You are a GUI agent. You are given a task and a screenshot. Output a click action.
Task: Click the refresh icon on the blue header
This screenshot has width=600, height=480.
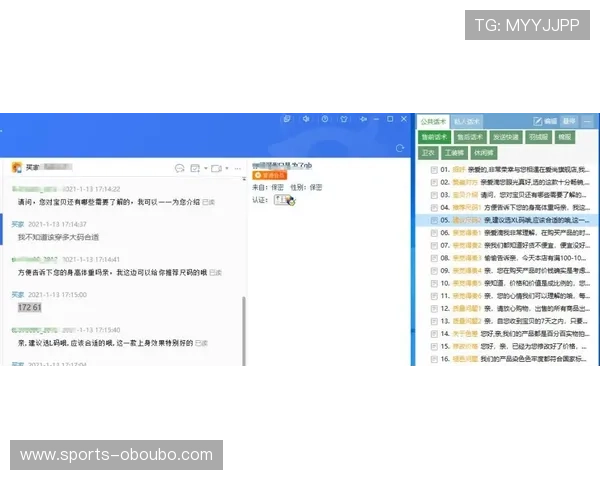pos(400,148)
